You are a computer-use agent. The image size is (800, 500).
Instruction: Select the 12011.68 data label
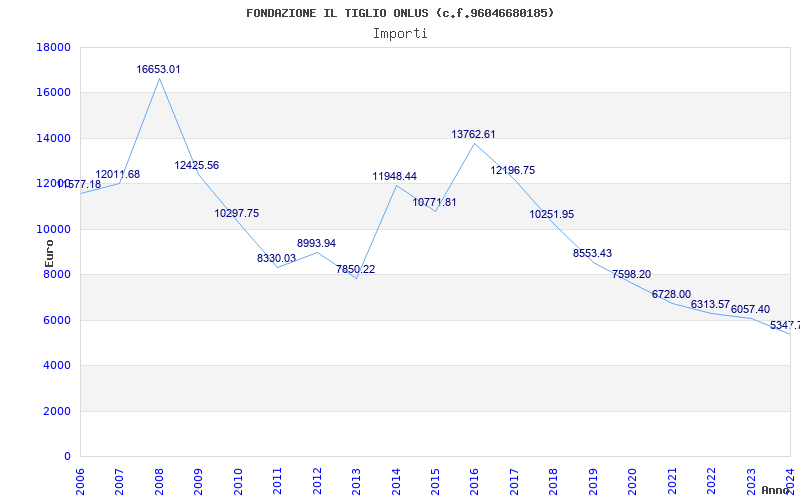tap(117, 174)
